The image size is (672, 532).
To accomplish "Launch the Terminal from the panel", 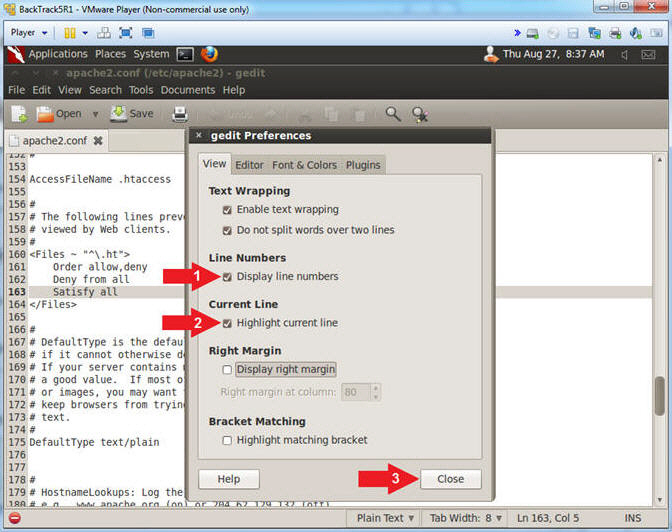I will (185, 54).
